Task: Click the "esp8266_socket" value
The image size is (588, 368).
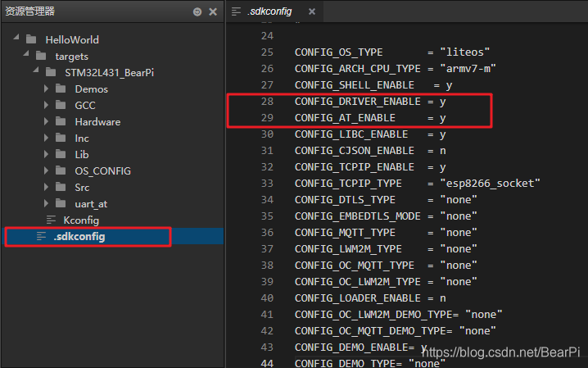Action: pyautogui.click(x=490, y=184)
